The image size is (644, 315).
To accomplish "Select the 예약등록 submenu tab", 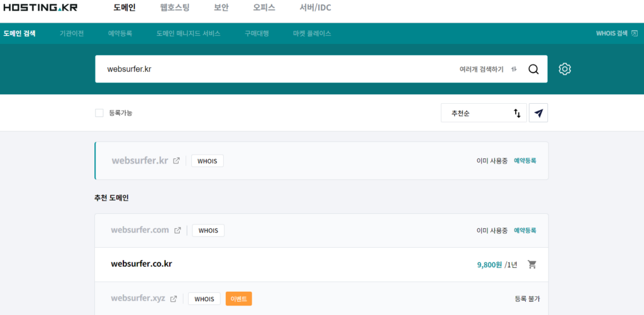I will point(120,34).
